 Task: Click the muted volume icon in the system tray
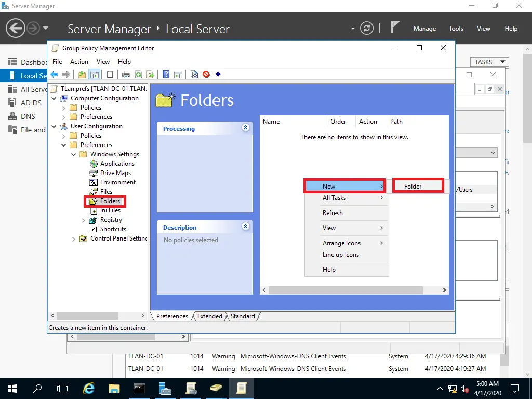coord(464,389)
